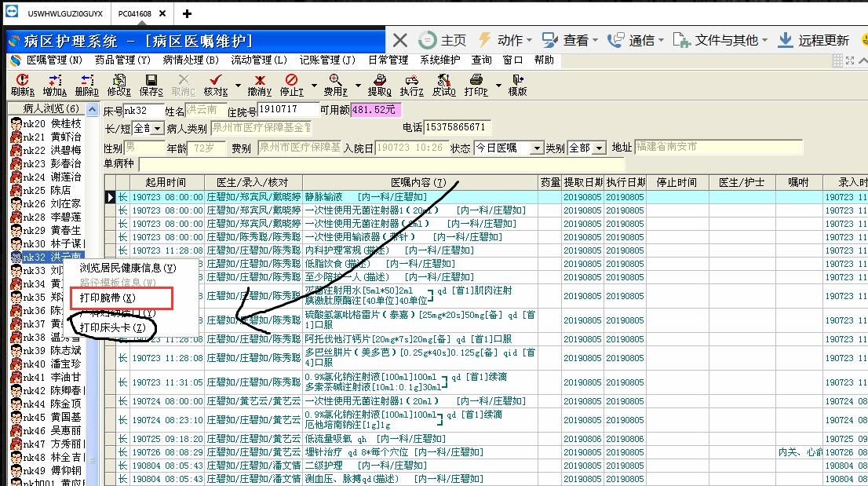
Task: Open the 流动管理(L) menu
Action: [x=258, y=60]
